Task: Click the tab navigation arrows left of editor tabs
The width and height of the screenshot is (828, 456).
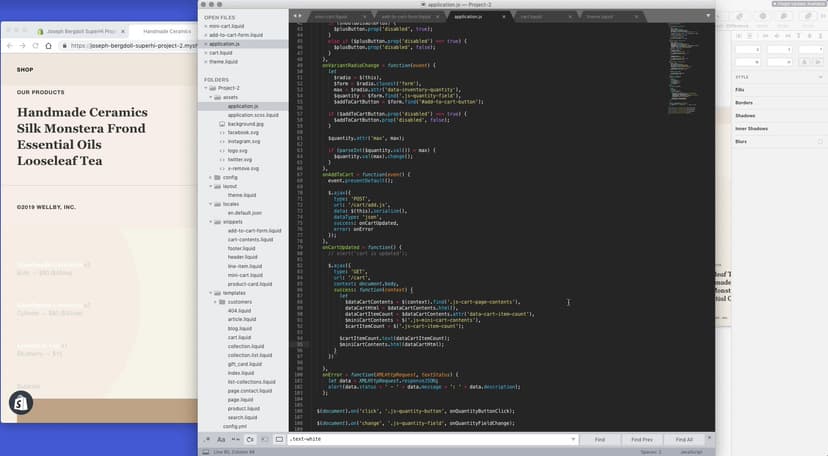Action: (297, 17)
